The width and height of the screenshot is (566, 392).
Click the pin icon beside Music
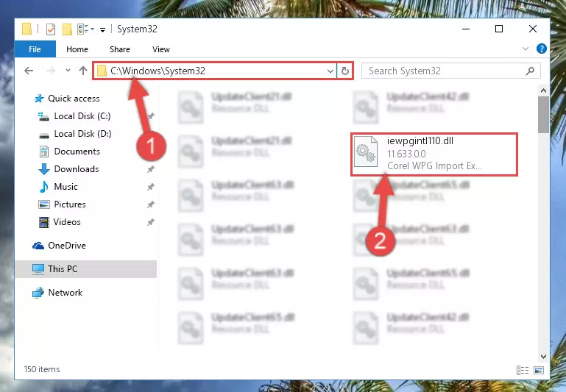pyautogui.click(x=151, y=187)
